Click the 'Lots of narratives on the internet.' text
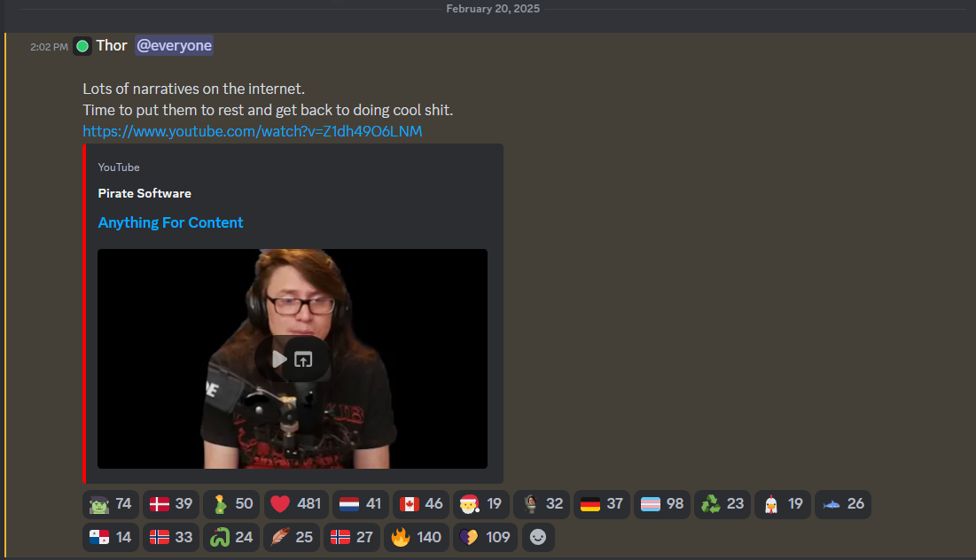976x560 pixels. point(193,89)
